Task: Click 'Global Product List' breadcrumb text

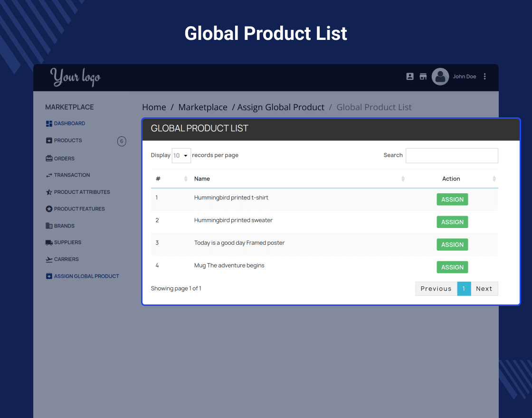Action: (374, 107)
